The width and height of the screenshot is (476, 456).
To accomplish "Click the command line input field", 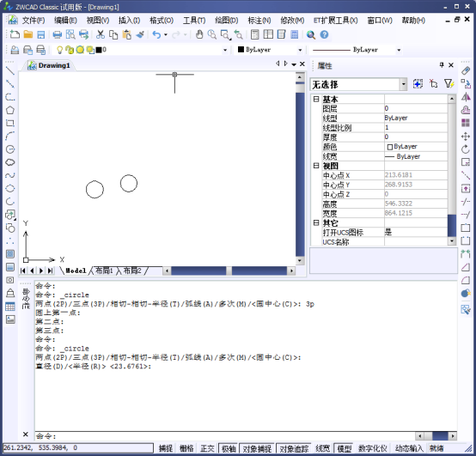I will [224, 436].
